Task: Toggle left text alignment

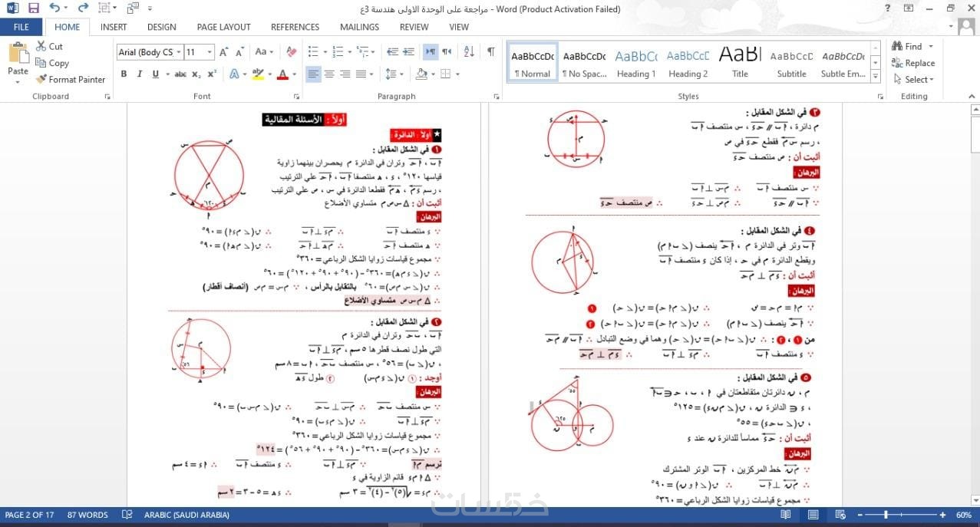Action: (313, 74)
